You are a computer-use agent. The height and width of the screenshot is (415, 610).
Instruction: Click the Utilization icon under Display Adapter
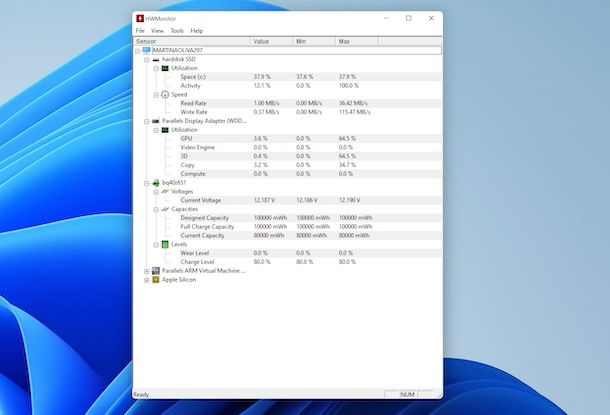coord(165,130)
